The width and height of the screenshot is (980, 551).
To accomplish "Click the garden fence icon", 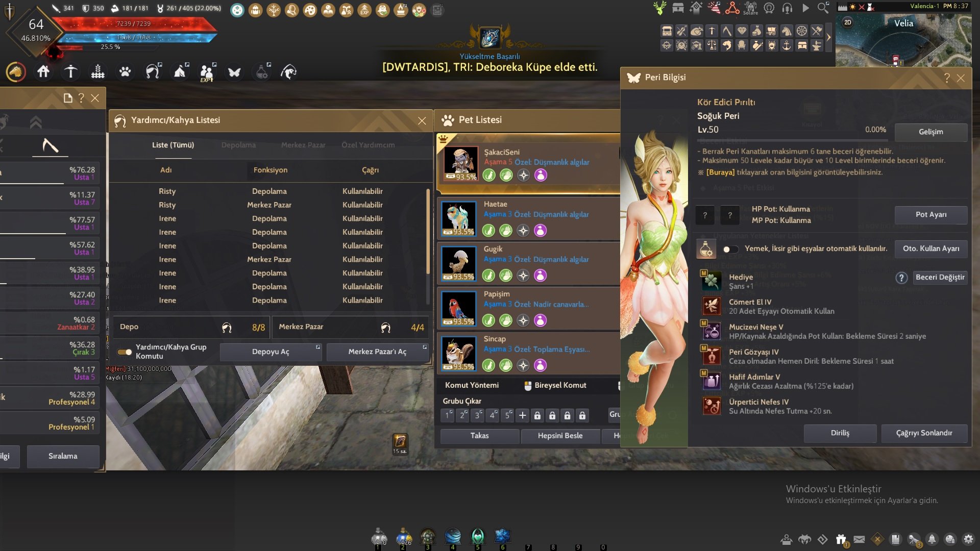I will point(97,72).
